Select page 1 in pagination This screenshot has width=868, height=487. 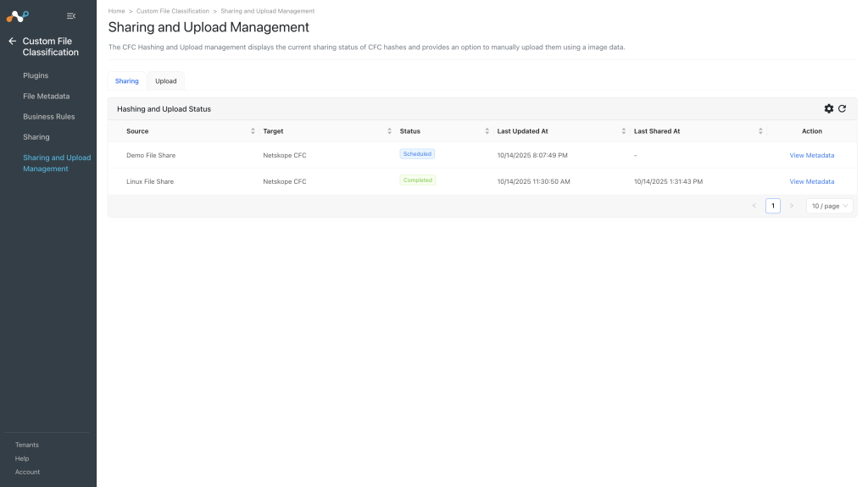point(773,206)
